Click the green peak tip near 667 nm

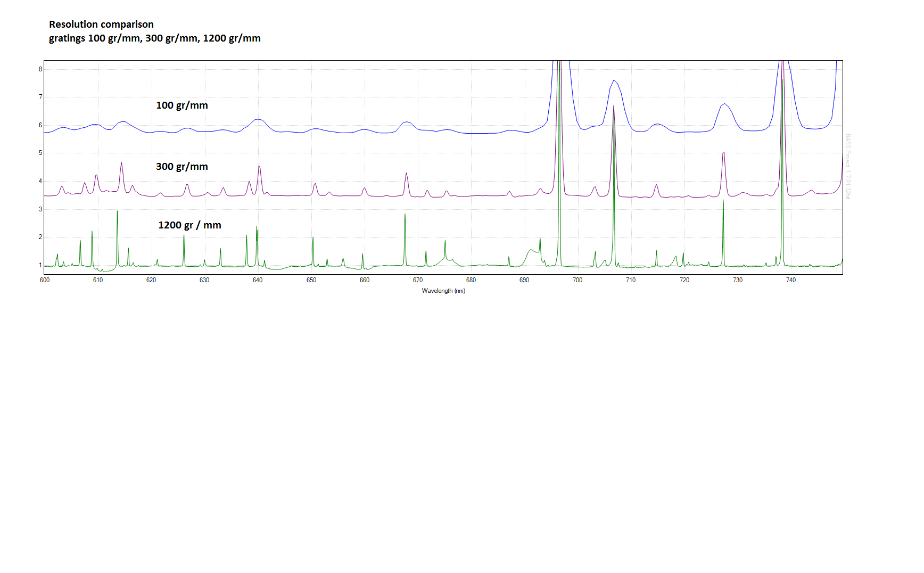click(x=405, y=215)
